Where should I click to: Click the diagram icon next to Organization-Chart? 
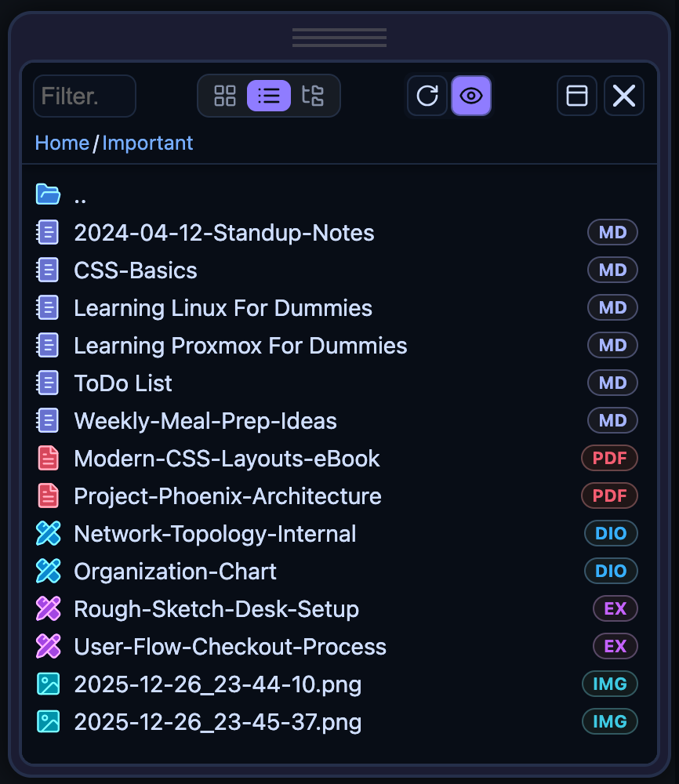pos(48,572)
